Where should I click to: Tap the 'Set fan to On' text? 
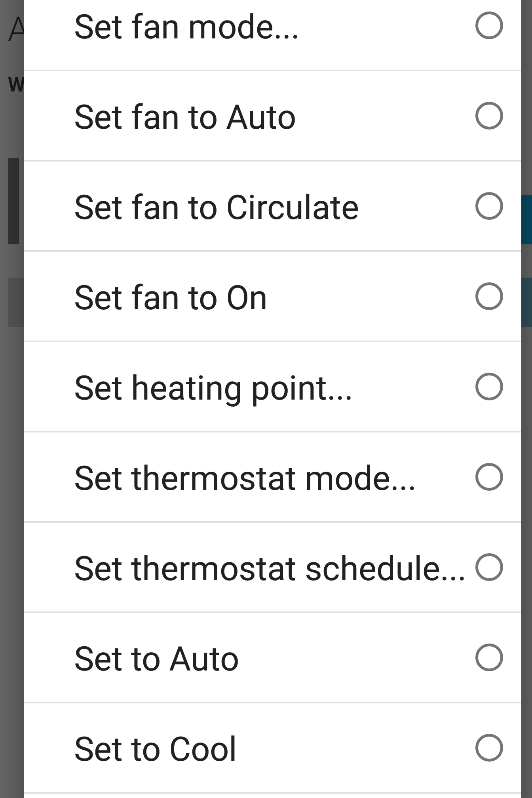171,298
